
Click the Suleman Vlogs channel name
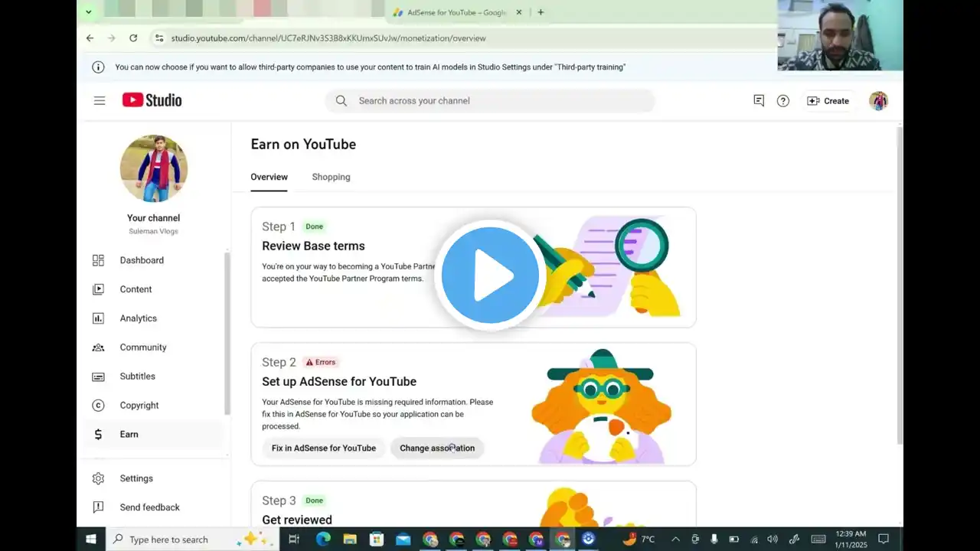pos(154,231)
